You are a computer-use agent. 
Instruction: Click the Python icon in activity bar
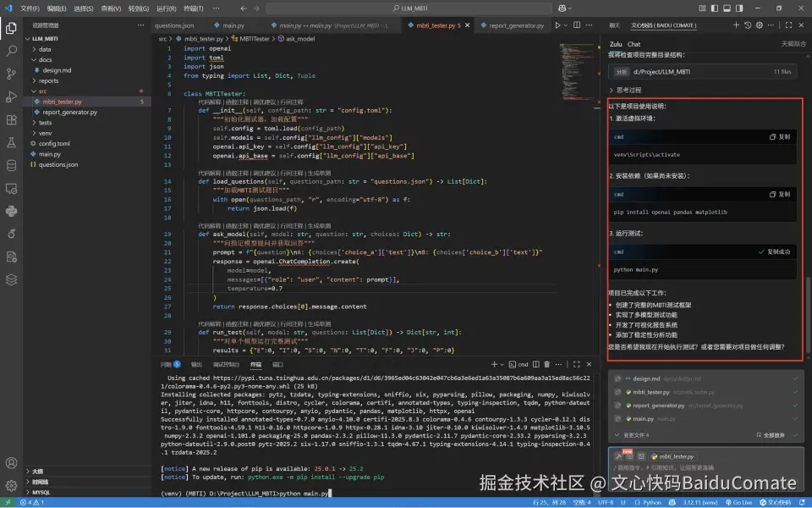(x=12, y=211)
